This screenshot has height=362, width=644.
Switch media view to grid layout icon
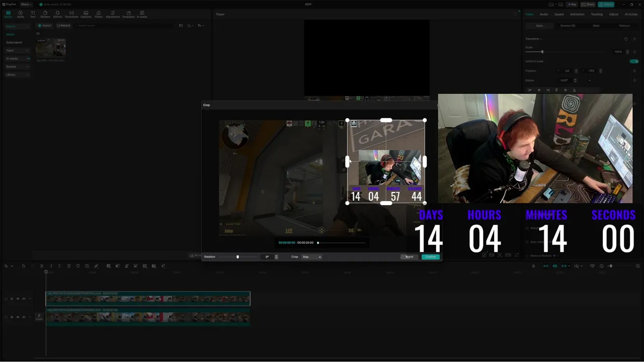(x=181, y=26)
